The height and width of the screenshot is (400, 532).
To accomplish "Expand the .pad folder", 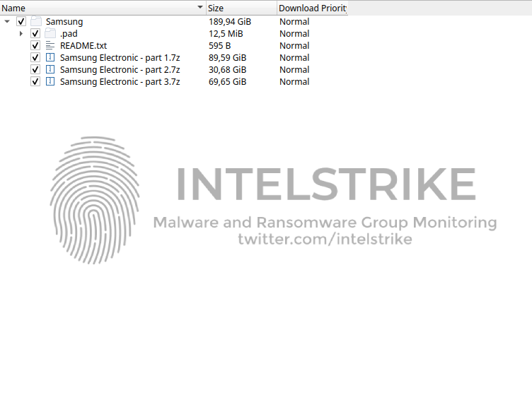I will click(21, 33).
